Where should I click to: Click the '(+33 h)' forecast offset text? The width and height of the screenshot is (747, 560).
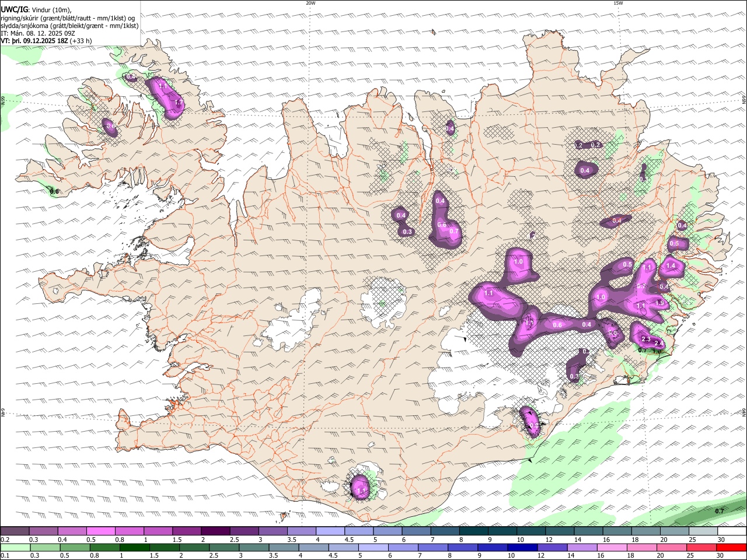point(81,41)
